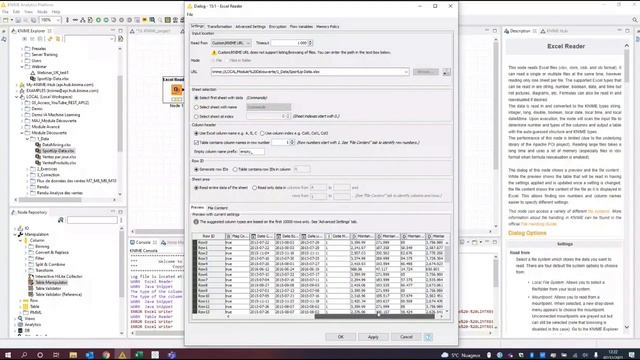Select 'Table contains row IDs in column' option
The width and height of the screenshot is (640, 360).
click(x=235, y=169)
